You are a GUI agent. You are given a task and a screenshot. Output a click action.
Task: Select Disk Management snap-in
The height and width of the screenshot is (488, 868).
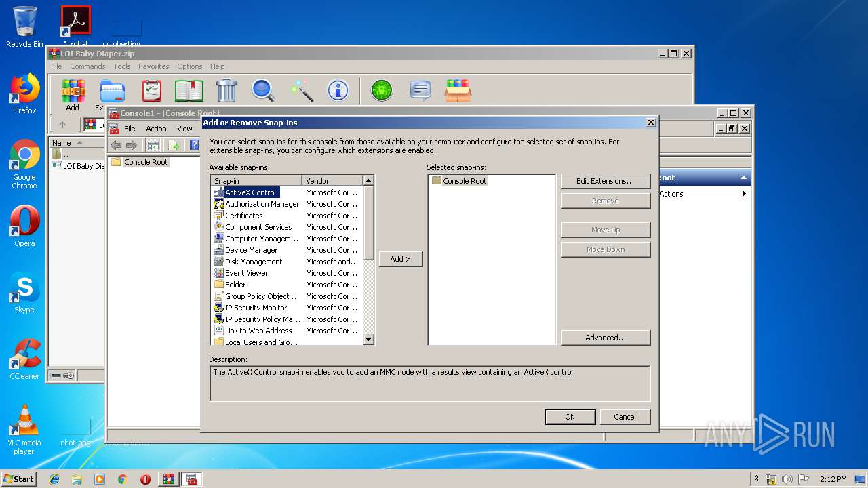[x=287, y=262]
